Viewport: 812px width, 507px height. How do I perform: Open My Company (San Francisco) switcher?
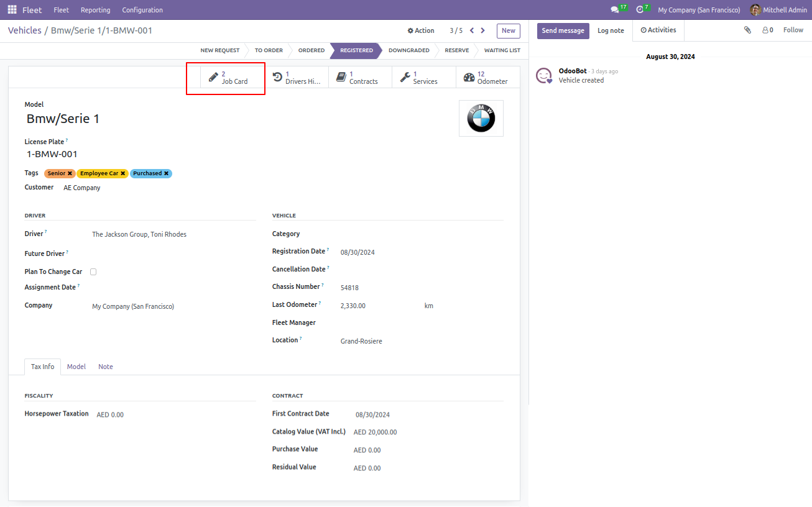[x=699, y=10]
